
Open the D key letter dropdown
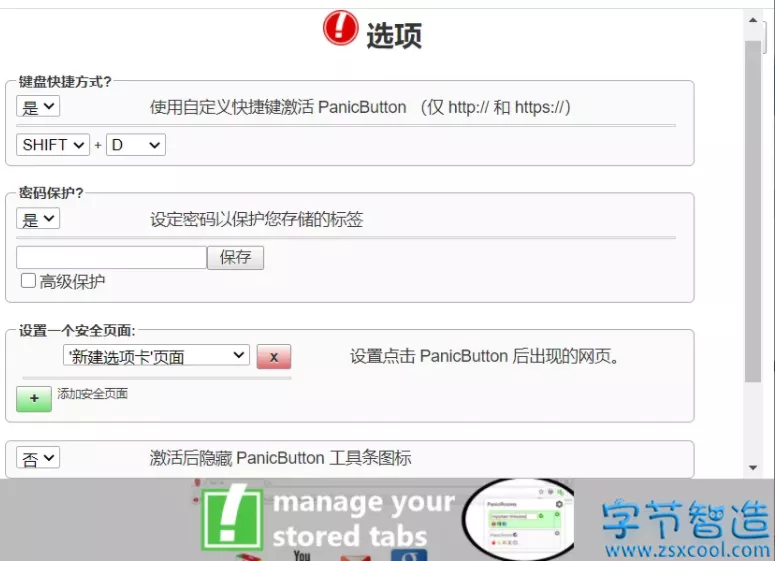click(136, 145)
